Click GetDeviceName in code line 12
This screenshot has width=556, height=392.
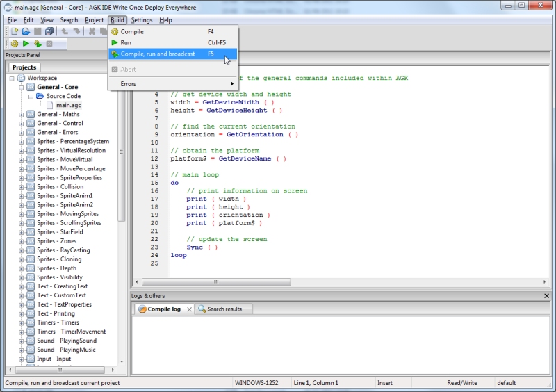pyautogui.click(x=245, y=158)
